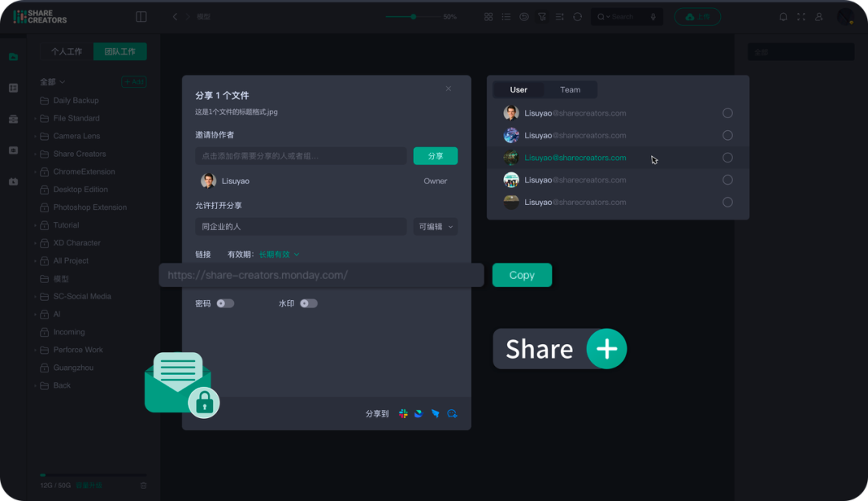
Task: Select the User tab
Action: pyautogui.click(x=518, y=90)
